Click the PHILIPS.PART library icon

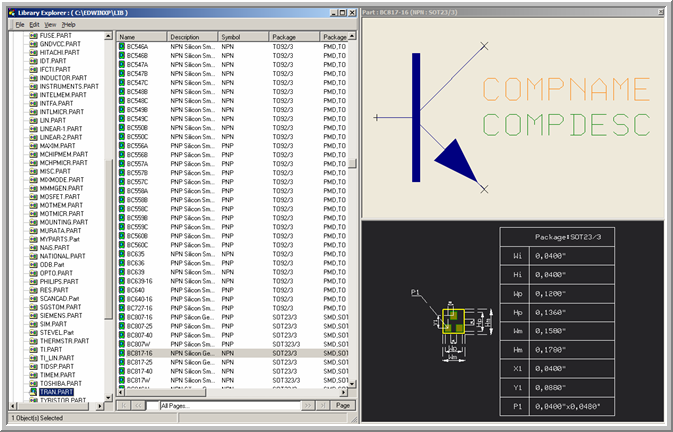(x=33, y=282)
